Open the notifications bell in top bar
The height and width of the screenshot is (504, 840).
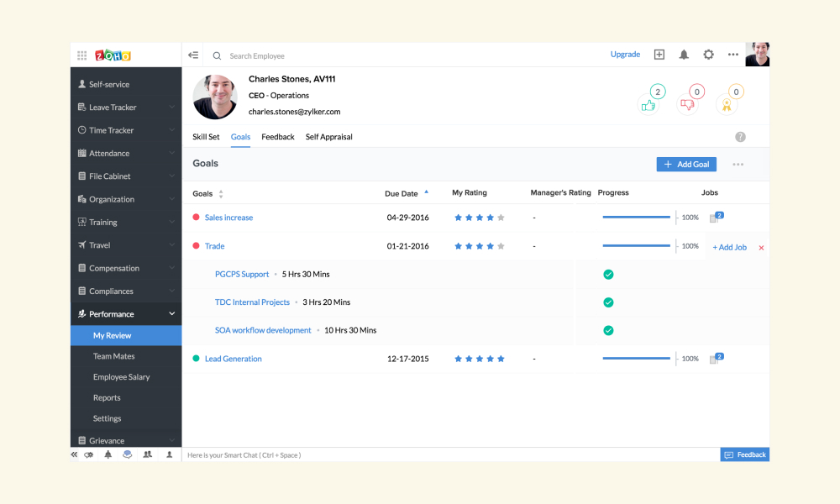click(684, 54)
